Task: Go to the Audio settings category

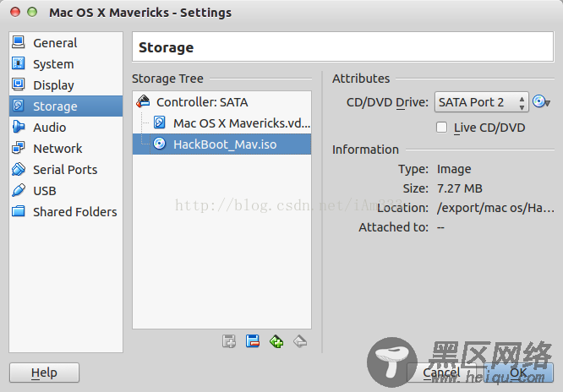Action: point(66,128)
